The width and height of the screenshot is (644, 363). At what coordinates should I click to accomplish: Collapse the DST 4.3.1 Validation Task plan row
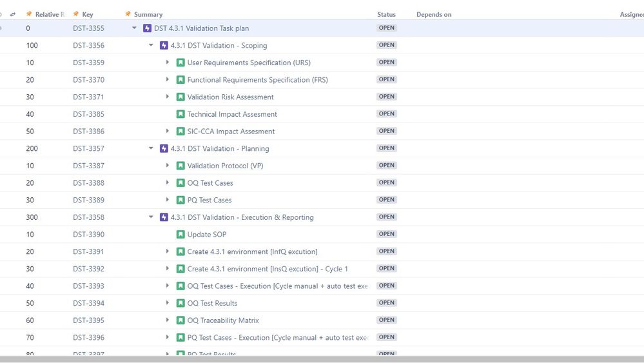coord(134,28)
